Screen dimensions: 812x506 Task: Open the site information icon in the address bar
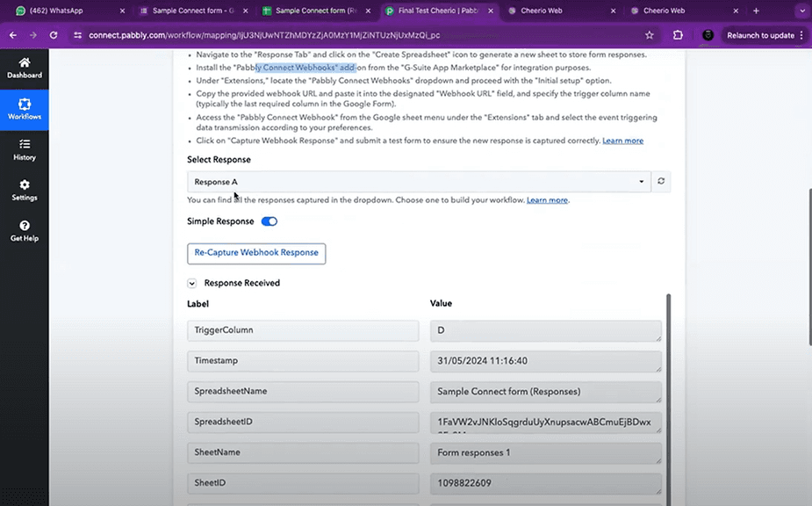(77, 35)
